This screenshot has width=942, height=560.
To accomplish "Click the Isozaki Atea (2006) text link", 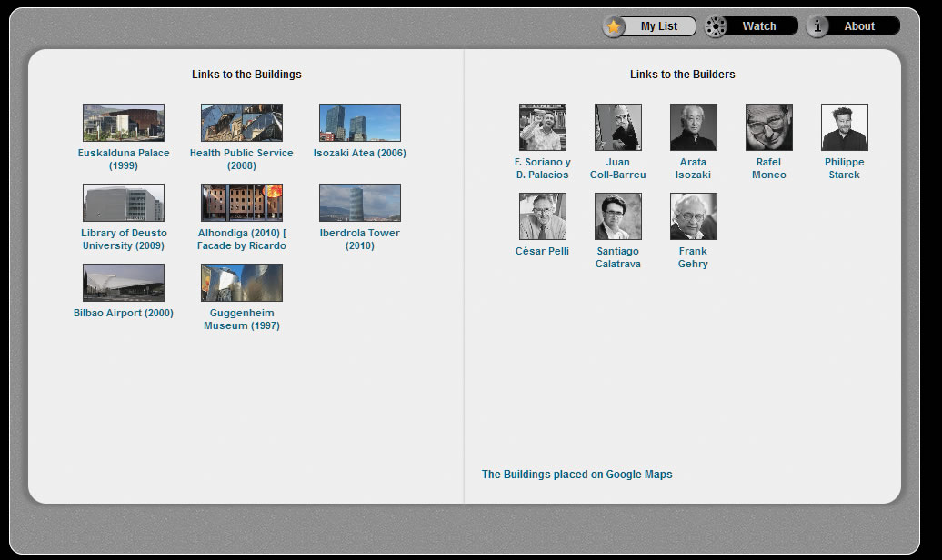I will 360,153.
